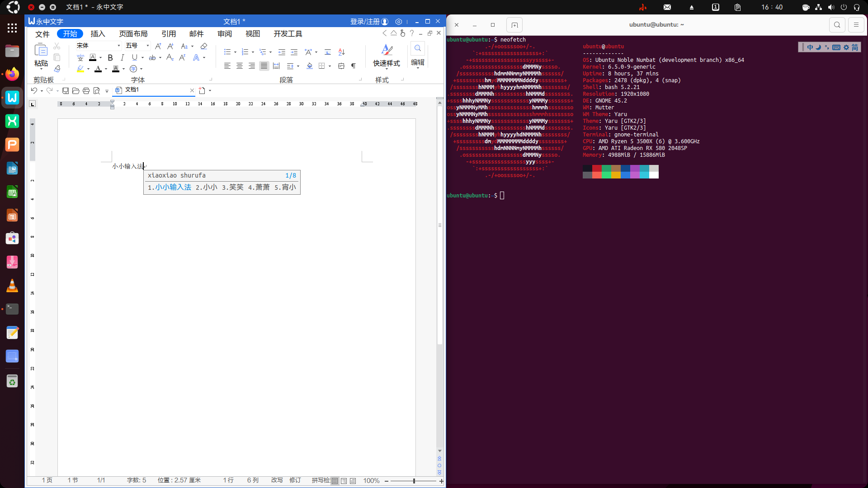
Task: Click the Print icon in quick toolbar
Action: pos(86,90)
